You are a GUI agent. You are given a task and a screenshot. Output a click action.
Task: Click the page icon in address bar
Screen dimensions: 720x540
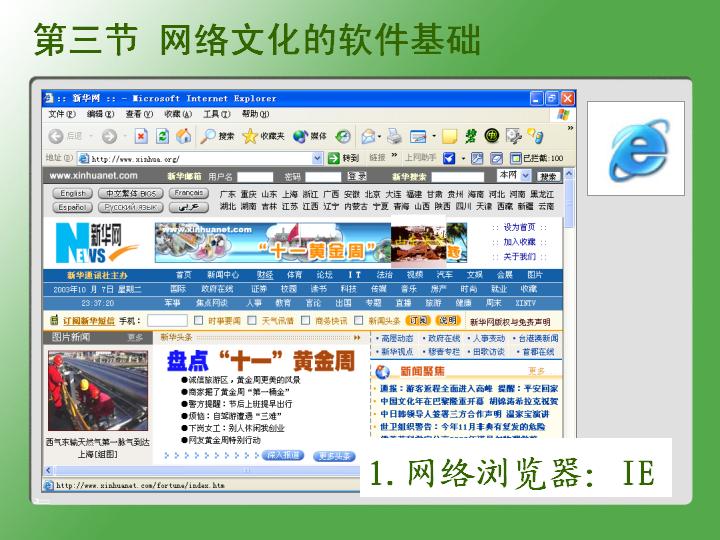pos(84,159)
